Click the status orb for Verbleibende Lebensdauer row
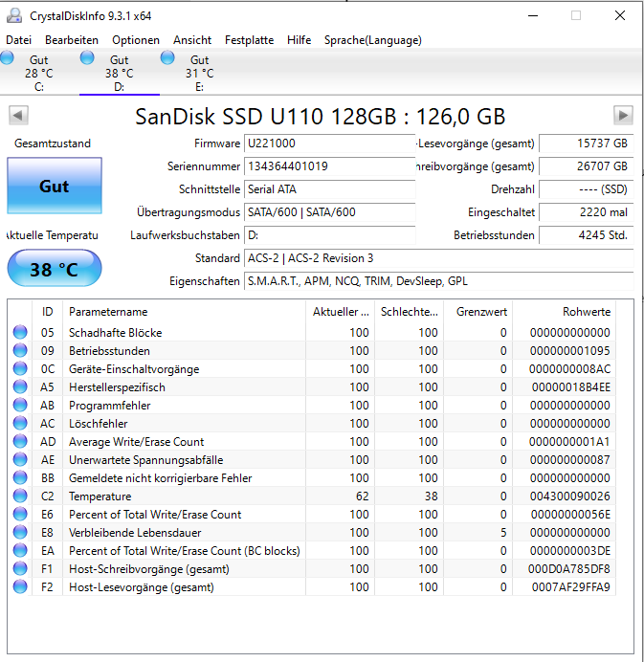This screenshot has width=644, height=662. click(20, 533)
